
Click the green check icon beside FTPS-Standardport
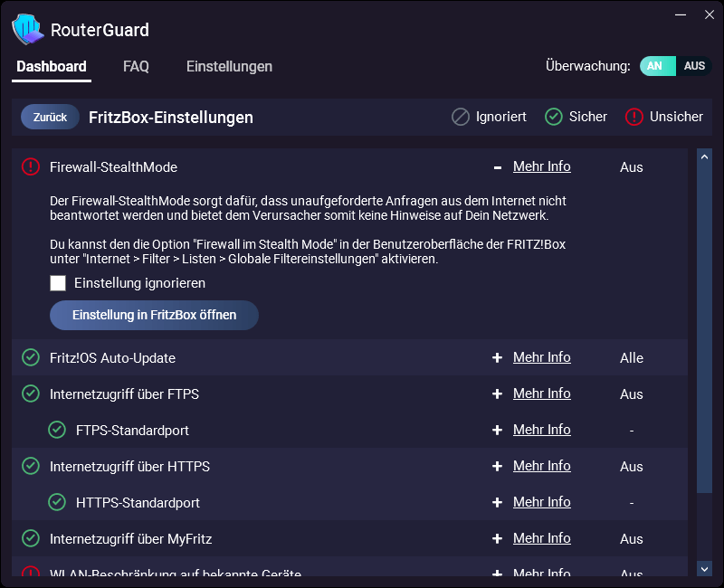coord(57,430)
